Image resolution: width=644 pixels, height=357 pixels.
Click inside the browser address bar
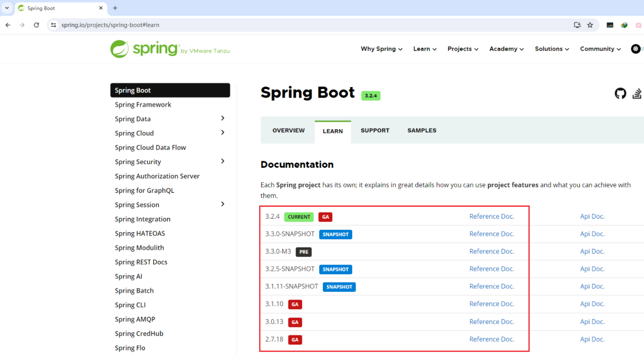tap(192, 24)
